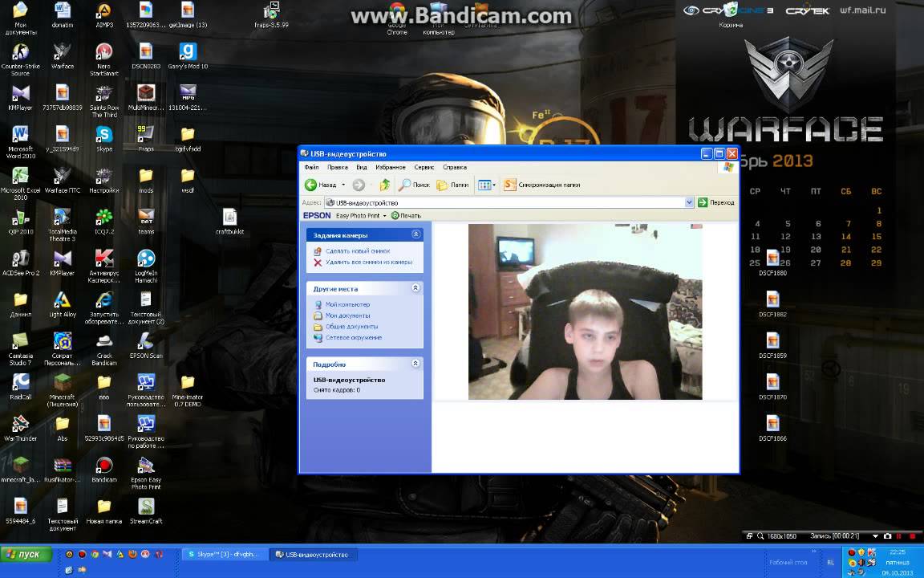The width and height of the screenshot is (924, 578).
Task: Select USB-видеоустройство taskbar button
Action: 312,555
